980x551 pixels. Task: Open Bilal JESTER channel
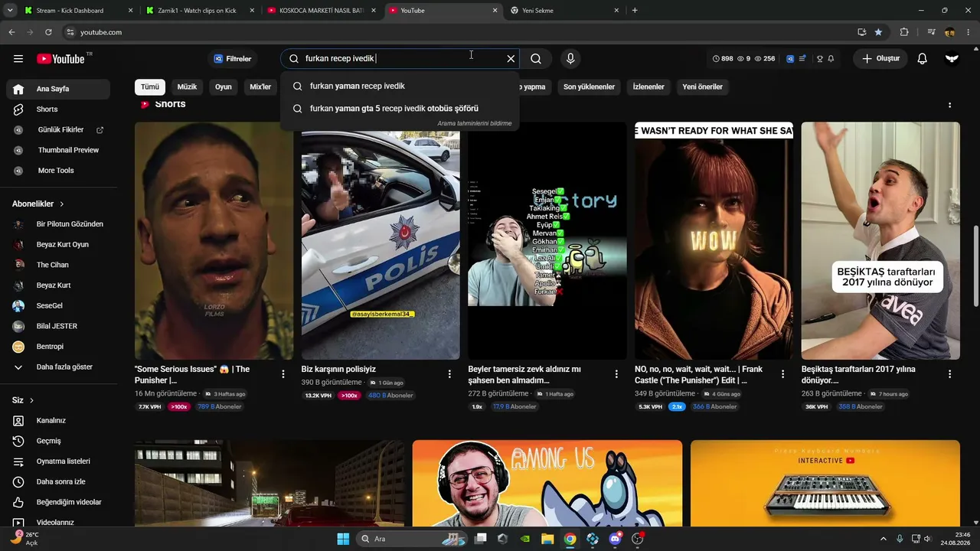pos(58,326)
